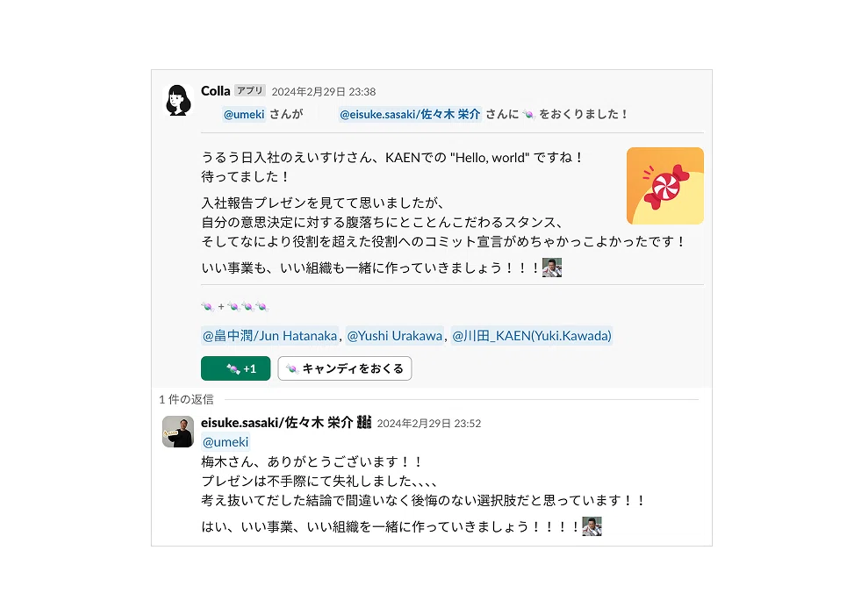
Task: Click the photo emoji ending the reply message
Action: point(592,526)
